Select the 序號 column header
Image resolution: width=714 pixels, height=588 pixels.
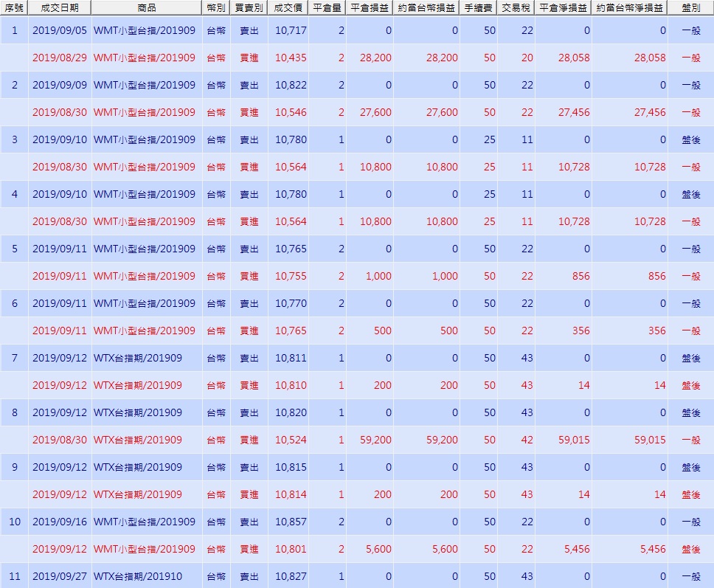point(14,7)
